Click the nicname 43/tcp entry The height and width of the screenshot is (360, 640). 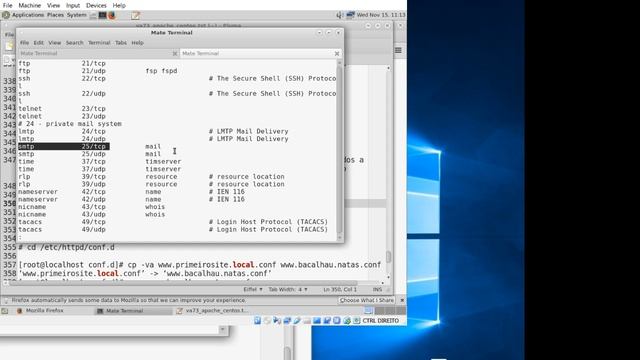[x=91, y=207]
